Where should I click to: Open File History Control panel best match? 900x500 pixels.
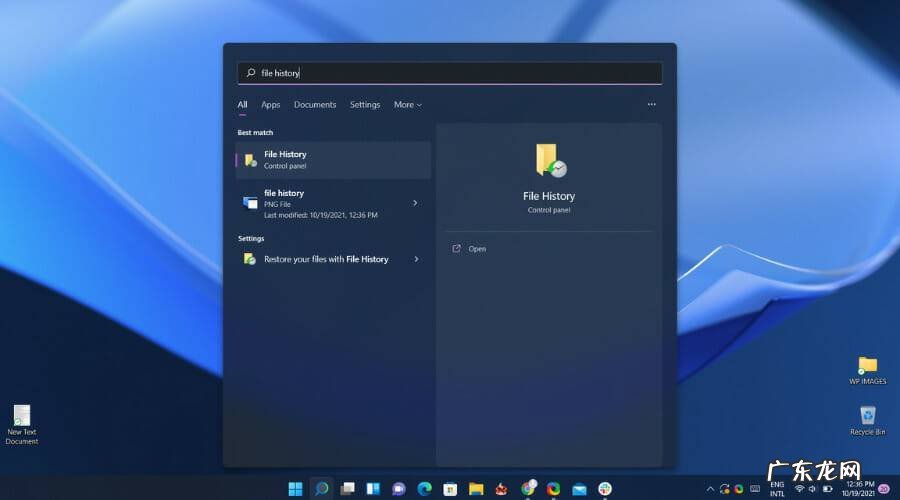pos(333,160)
